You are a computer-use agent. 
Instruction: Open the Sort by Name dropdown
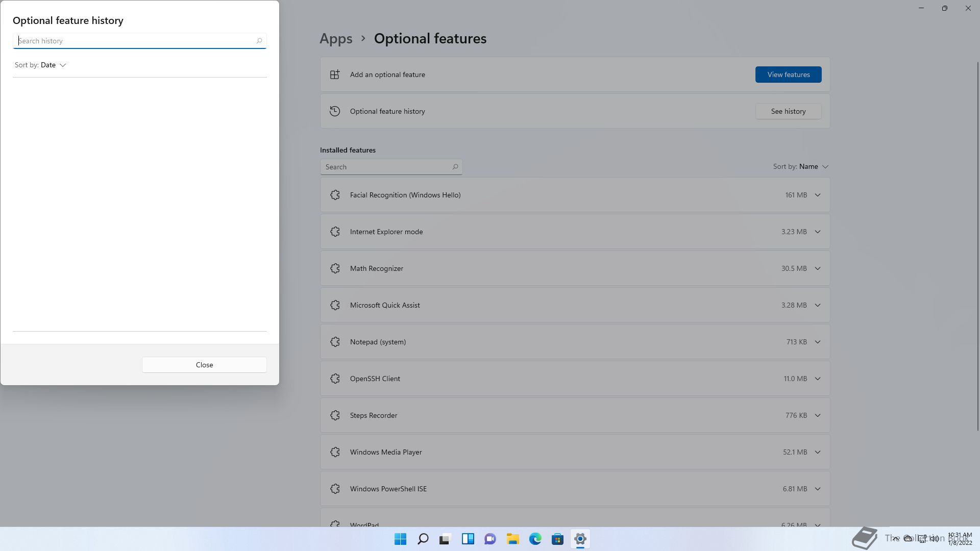800,166
